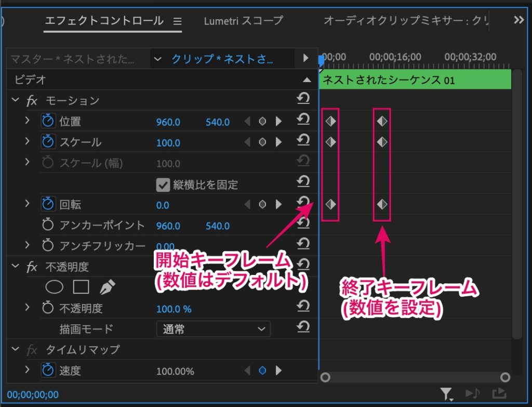Create 4-point polygon mask under 不透明度
Viewport: 532px width, 407px height.
(81, 287)
